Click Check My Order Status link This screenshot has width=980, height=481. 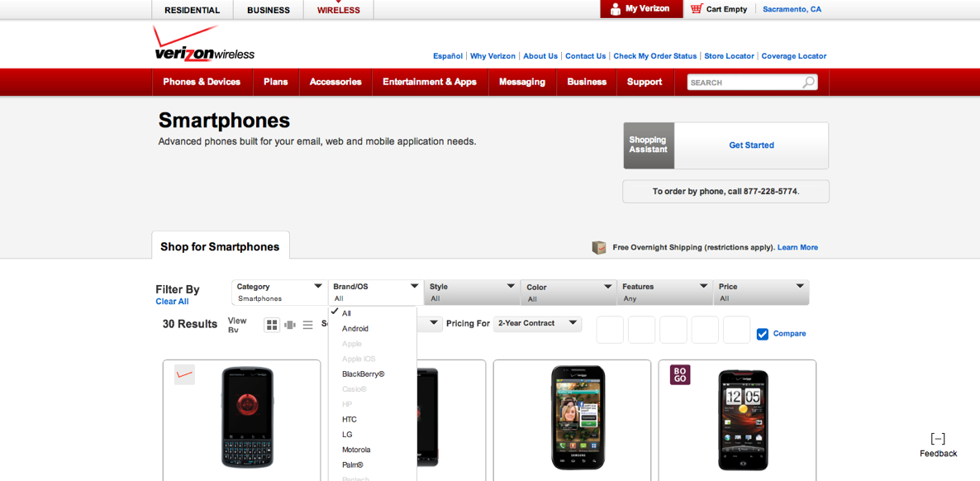click(654, 55)
